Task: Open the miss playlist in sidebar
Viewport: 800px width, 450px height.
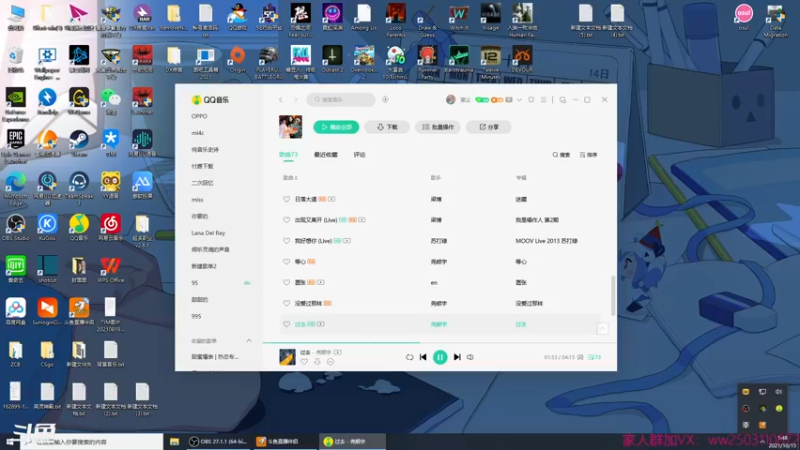Action: [x=197, y=199]
